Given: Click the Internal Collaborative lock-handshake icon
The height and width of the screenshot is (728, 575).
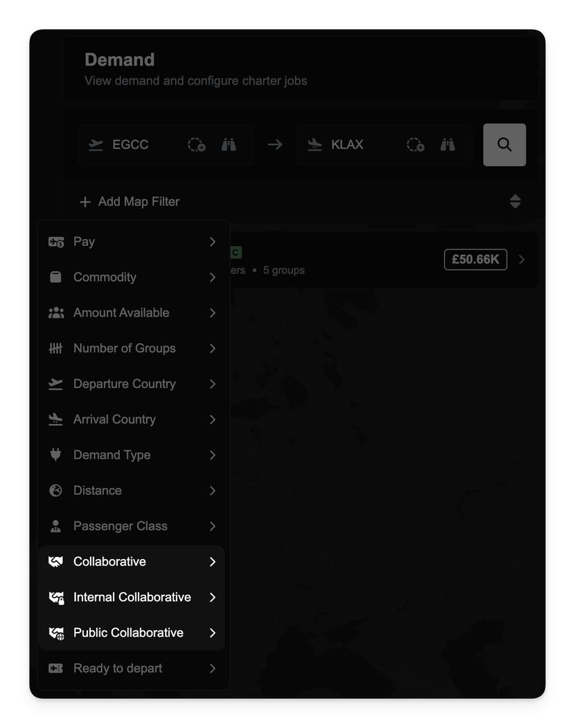Looking at the screenshot, I should coord(56,598).
